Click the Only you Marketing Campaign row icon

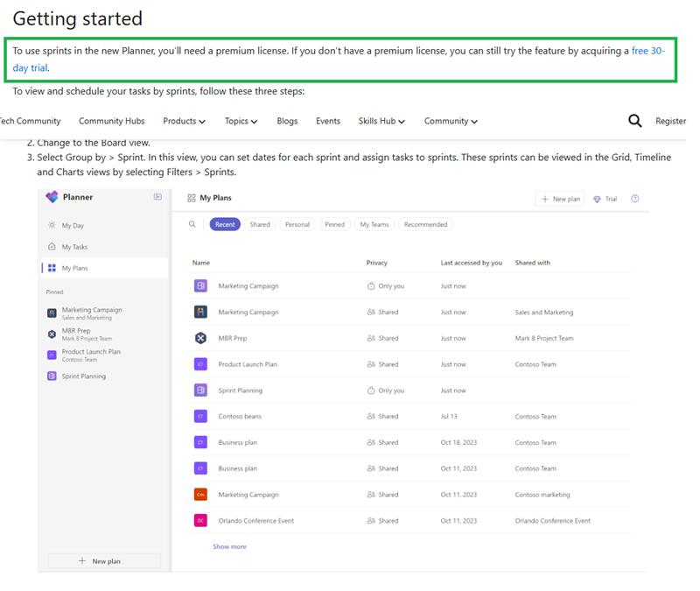click(200, 285)
